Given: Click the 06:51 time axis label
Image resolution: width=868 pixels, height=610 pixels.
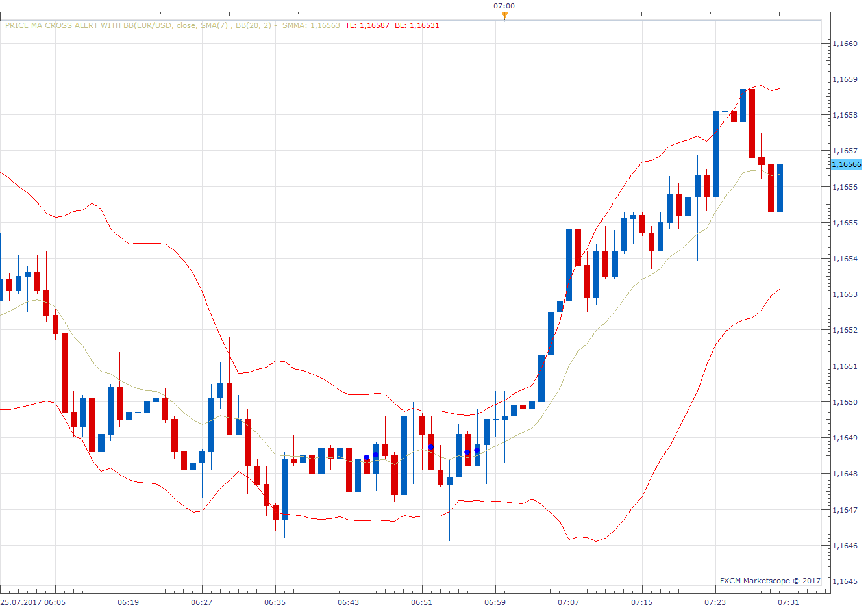Looking at the screenshot, I should point(422,602).
